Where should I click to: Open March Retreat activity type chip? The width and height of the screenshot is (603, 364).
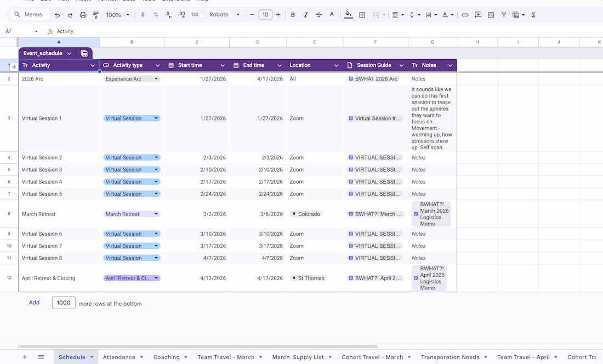pyautogui.click(x=132, y=214)
